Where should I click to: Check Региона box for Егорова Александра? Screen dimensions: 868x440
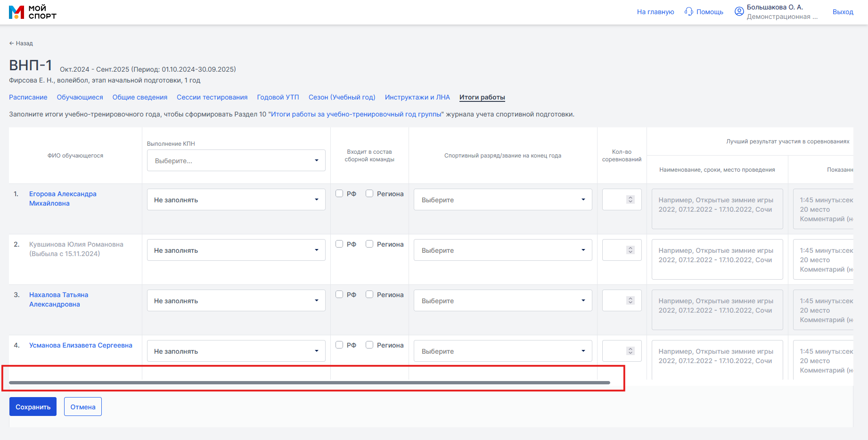(x=369, y=193)
